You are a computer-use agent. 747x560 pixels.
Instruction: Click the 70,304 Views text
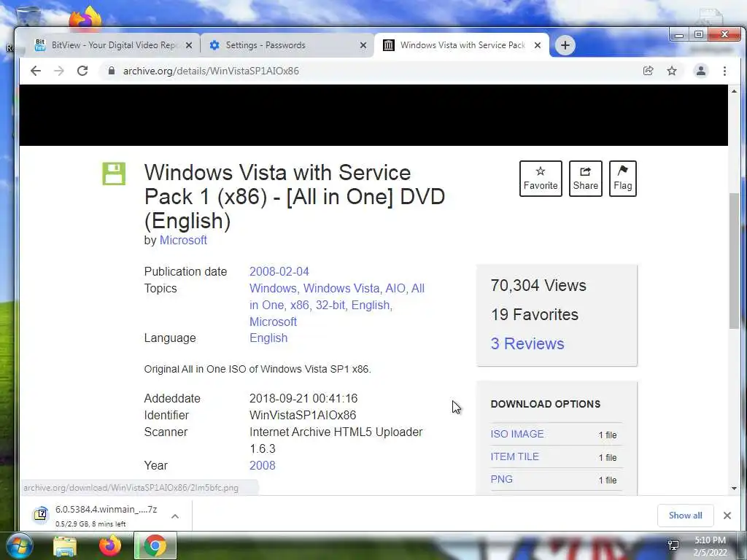coord(538,285)
